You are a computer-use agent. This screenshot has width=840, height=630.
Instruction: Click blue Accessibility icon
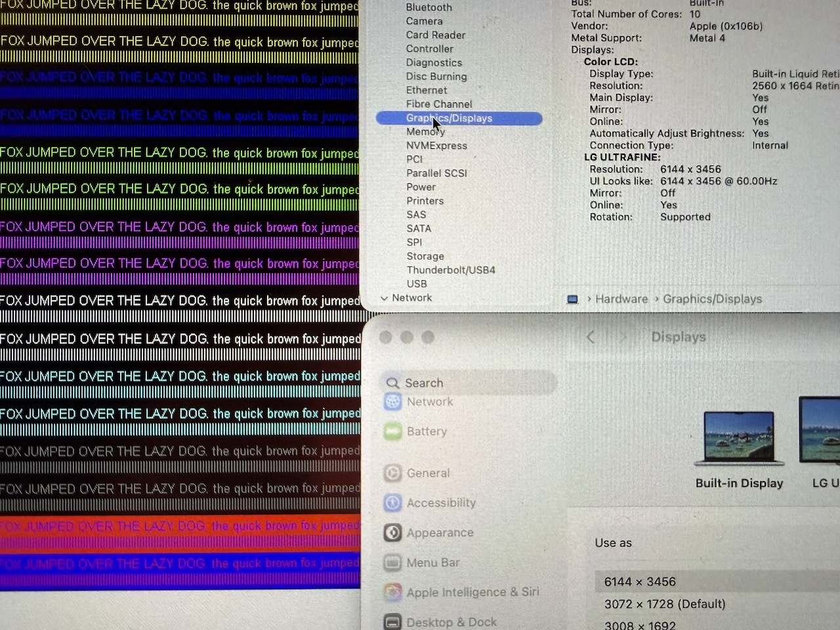pyautogui.click(x=392, y=503)
